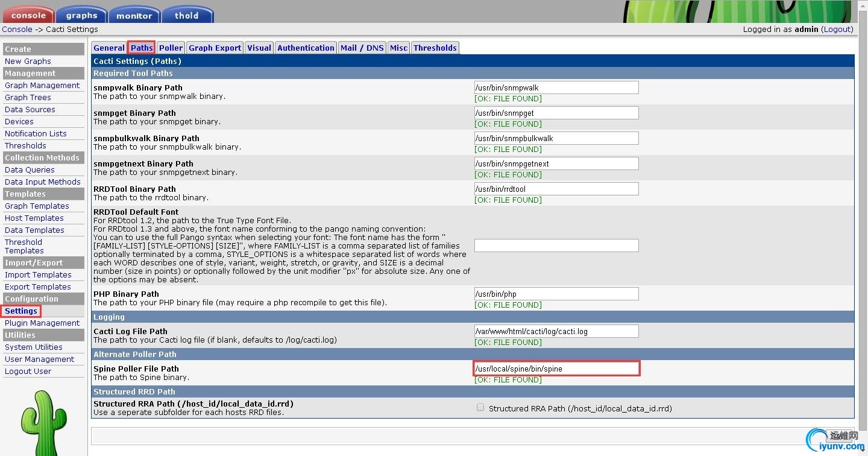
Task: Open the Graph Export settings tab
Action: pos(215,48)
